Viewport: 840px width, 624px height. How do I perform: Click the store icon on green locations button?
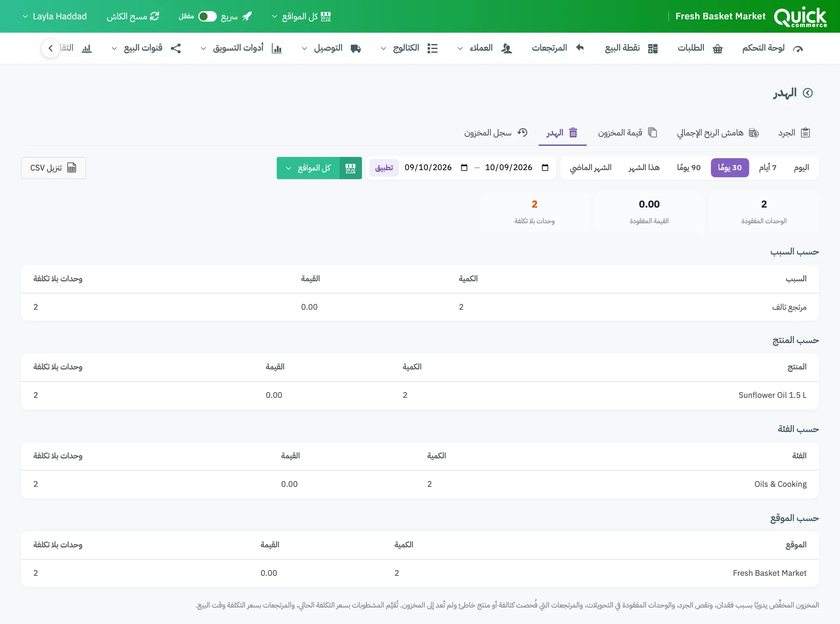coord(350,168)
